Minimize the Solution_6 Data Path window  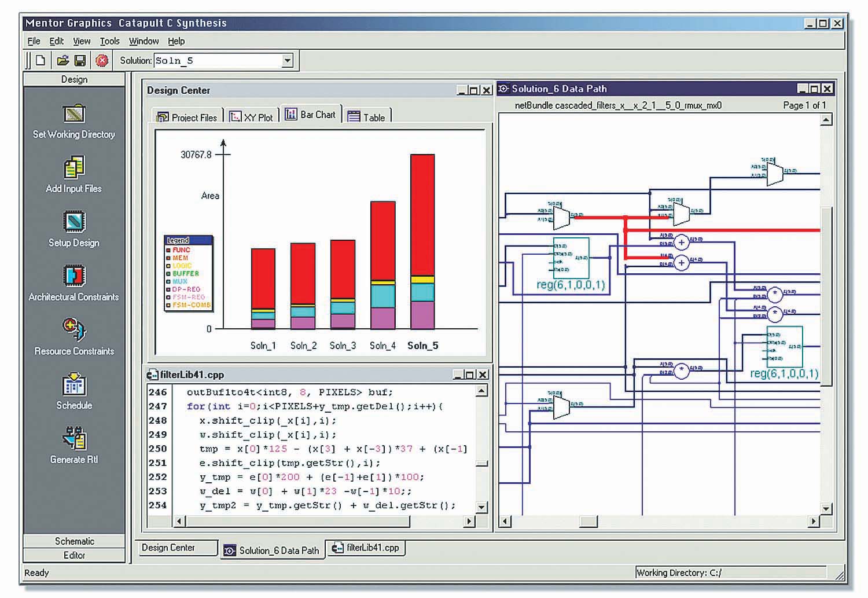tap(803, 89)
